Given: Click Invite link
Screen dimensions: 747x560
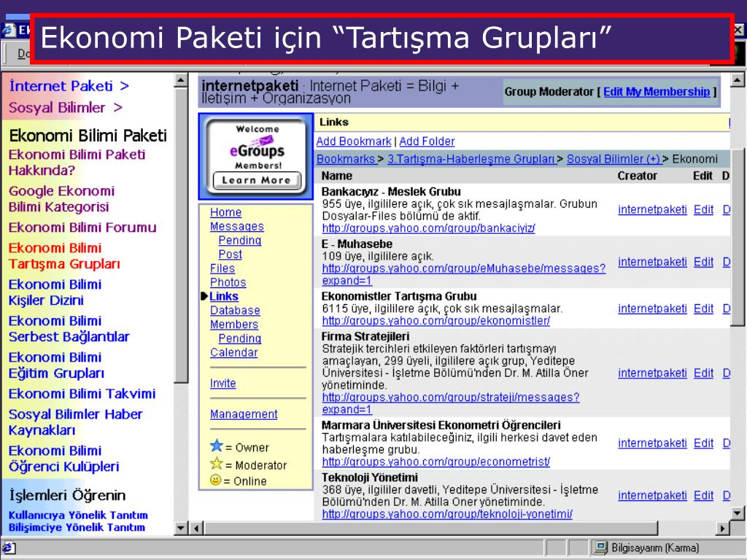Looking at the screenshot, I should [223, 384].
